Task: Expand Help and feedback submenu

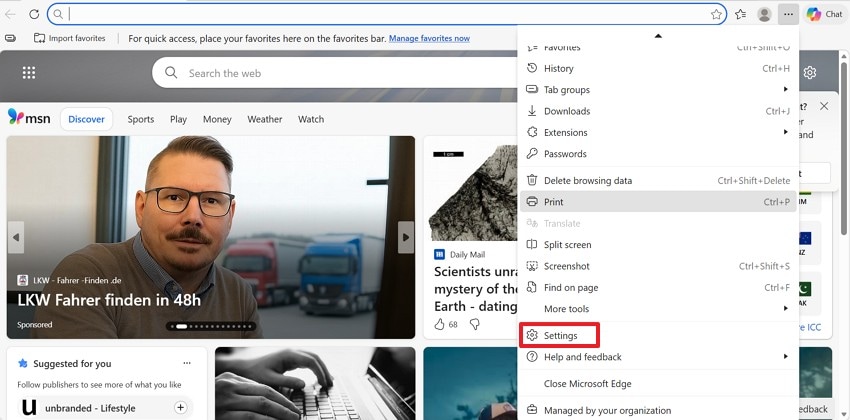Action: click(658, 357)
